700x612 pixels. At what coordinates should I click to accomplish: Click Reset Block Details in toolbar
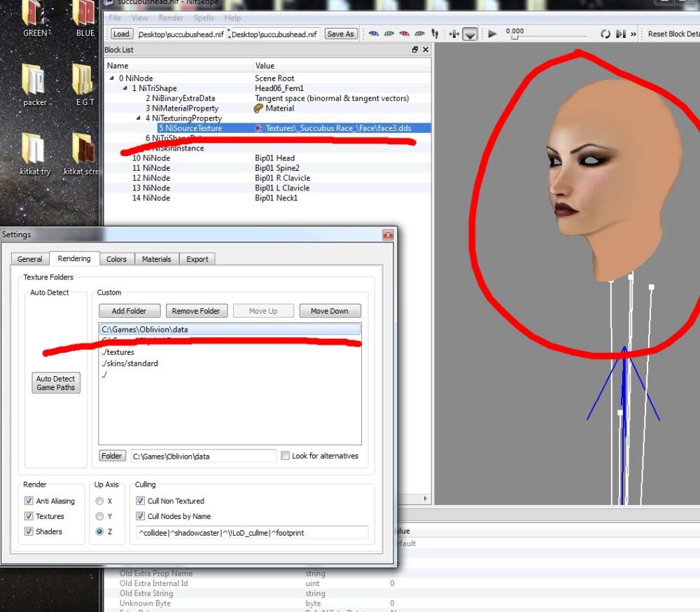click(672, 34)
